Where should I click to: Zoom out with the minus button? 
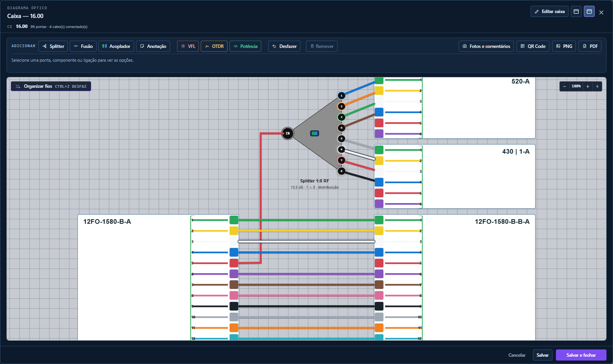tap(564, 87)
